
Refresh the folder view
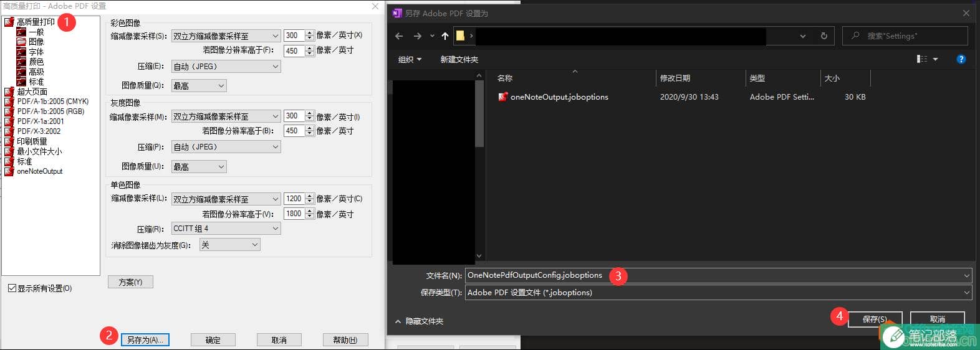824,36
